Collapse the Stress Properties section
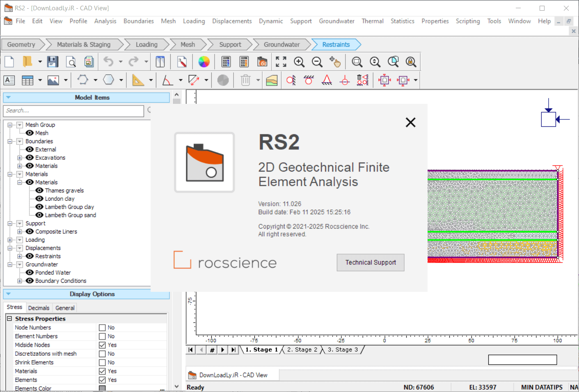 coord(9,319)
